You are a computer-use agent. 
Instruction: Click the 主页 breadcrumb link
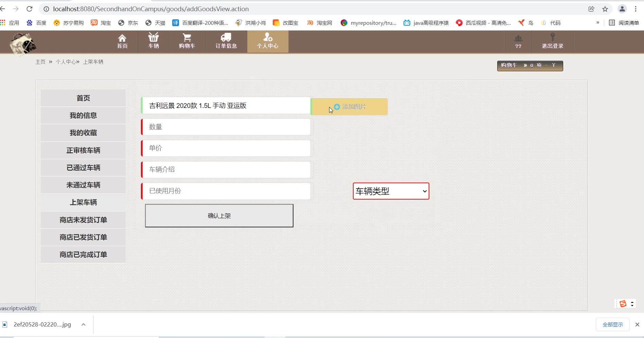pos(40,62)
